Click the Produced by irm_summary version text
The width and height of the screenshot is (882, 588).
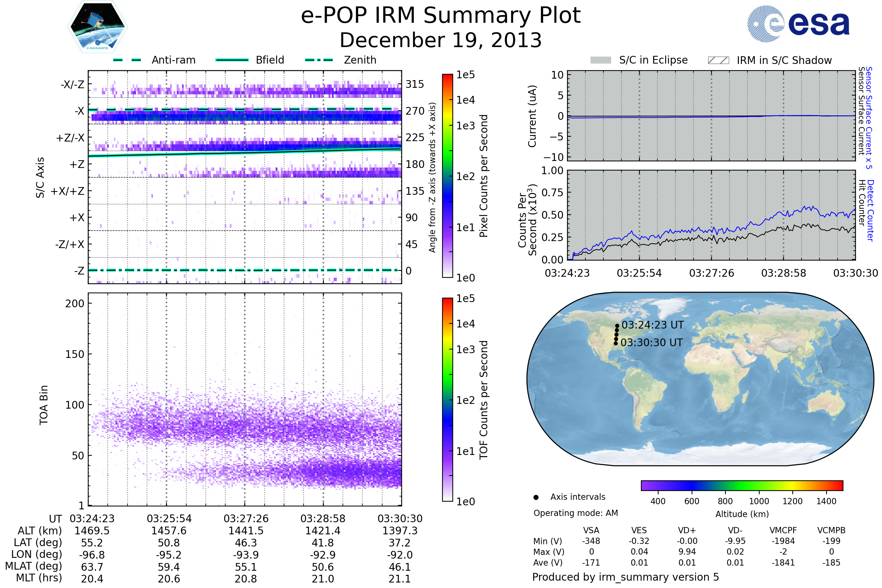(x=625, y=577)
